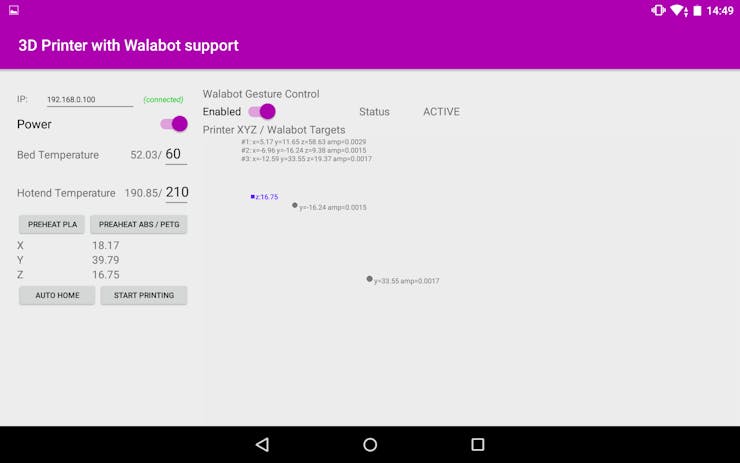Click the y=-16.24 amp=0.0015 plot label
The width and height of the screenshot is (740, 463).
pos(333,207)
